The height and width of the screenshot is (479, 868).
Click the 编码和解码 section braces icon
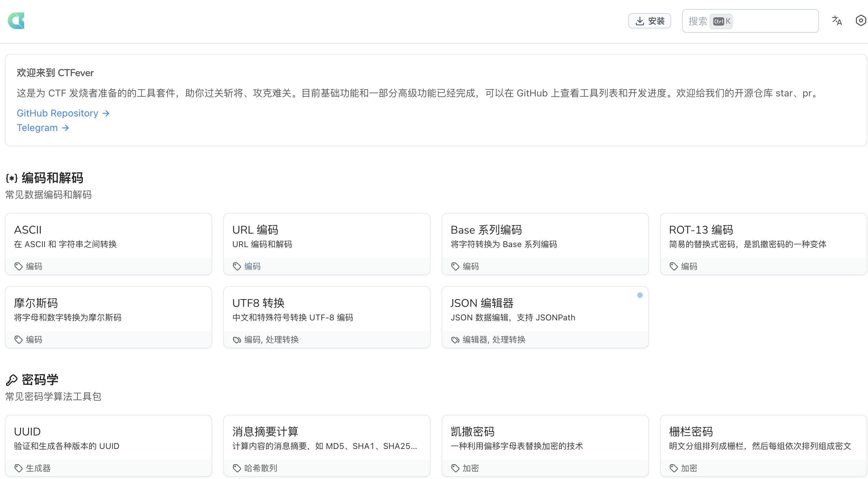pyautogui.click(x=12, y=178)
